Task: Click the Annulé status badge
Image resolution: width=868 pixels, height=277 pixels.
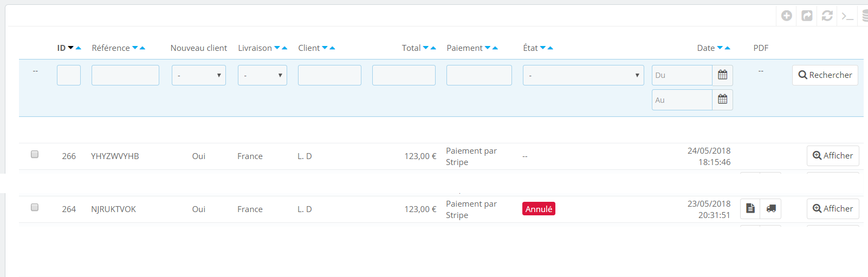Action: coord(539,209)
